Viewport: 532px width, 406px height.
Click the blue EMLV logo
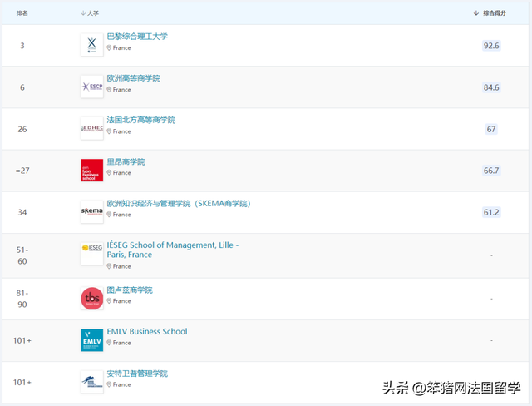click(x=91, y=340)
